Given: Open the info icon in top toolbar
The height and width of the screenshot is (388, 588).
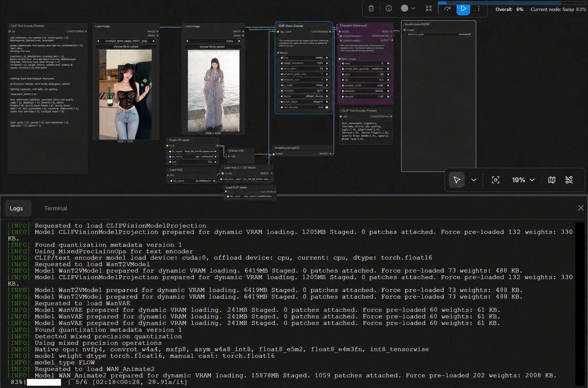Looking at the screenshot, I should 389,8.
